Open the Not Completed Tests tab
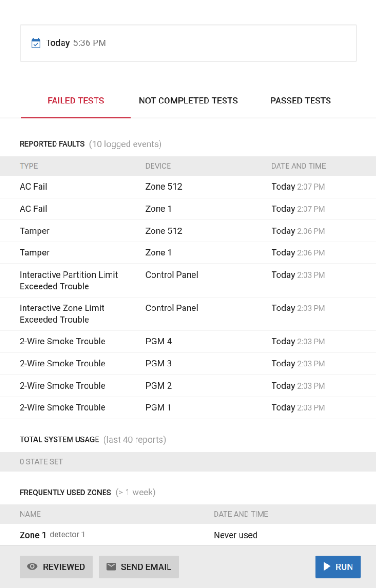Screen dimensions: 376x588 (188, 101)
